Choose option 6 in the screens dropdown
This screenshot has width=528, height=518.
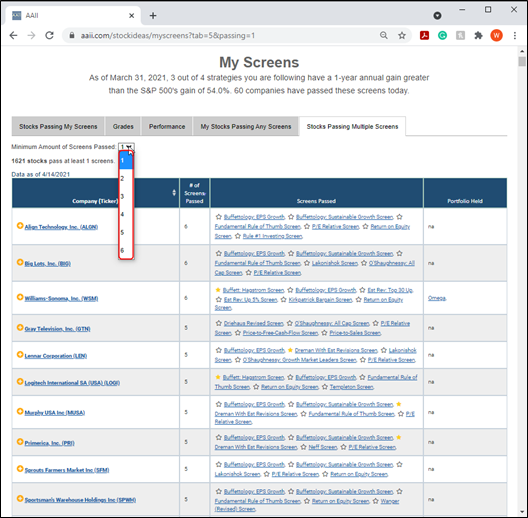[x=126, y=250]
